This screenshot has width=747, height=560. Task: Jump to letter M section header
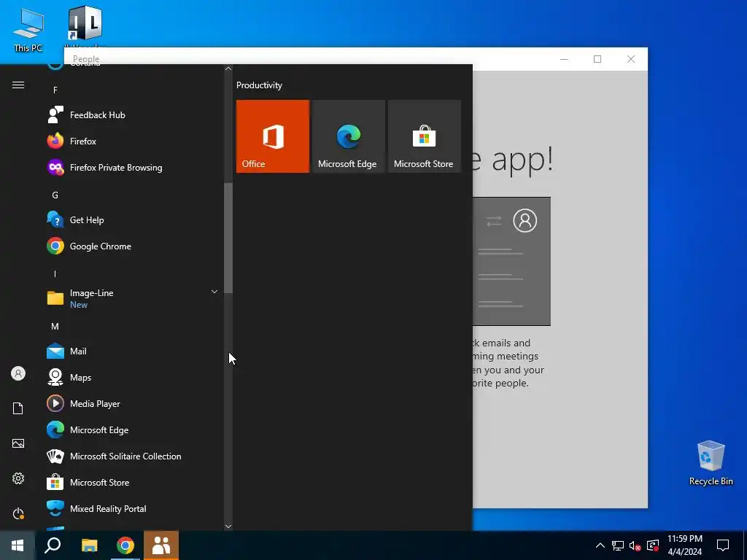(x=55, y=326)
